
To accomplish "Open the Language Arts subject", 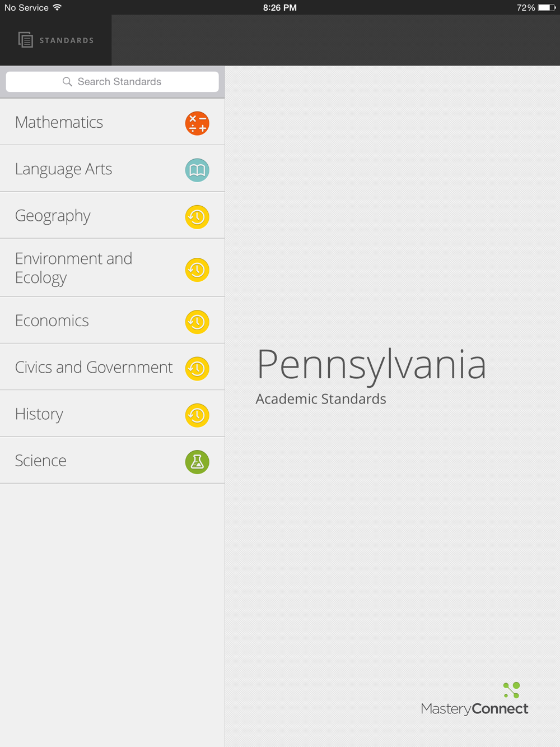I will [x=112, y=169].
